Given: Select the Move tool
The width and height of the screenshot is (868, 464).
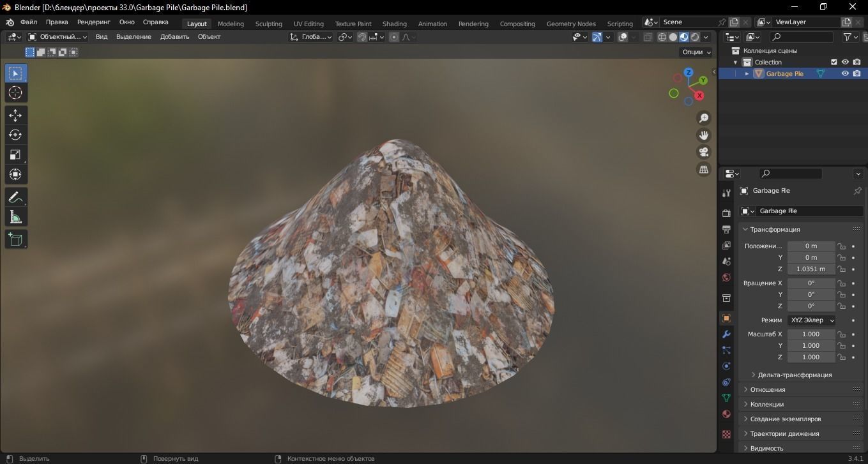Looking at the screenshot, I should pos(16,115).
